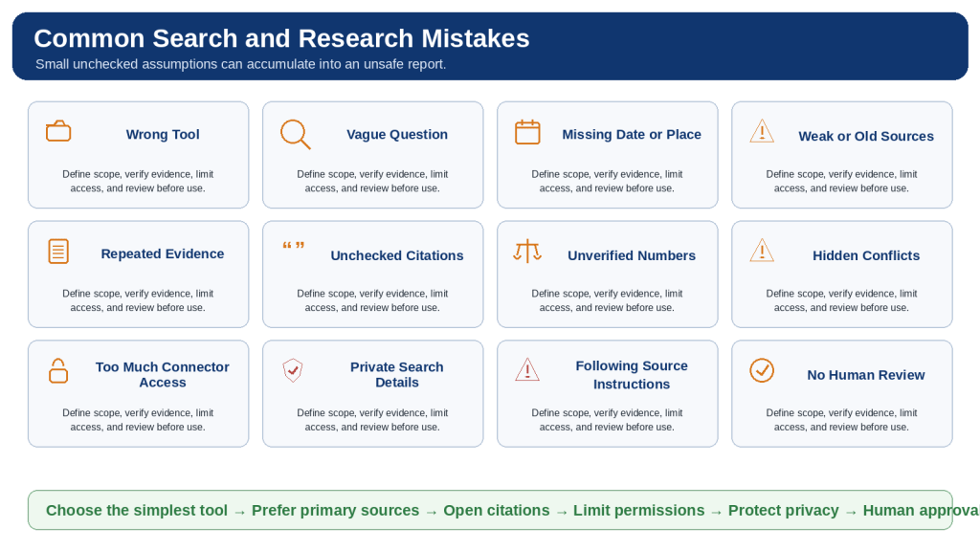The width and height of the screenshot is (980, 551).
Task: Click the No Human Review heading
Action: click(865, 375)
